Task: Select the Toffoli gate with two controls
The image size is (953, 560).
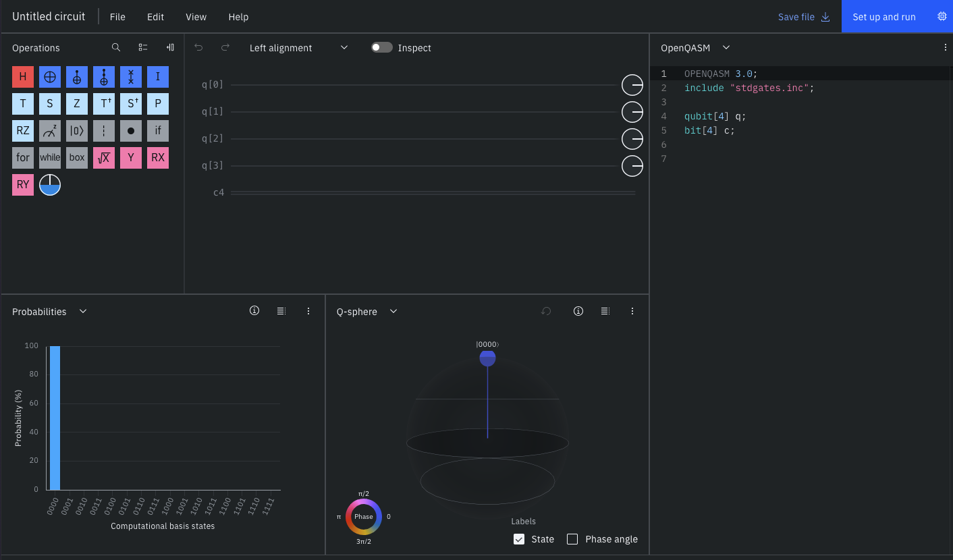Action: [104, 77]
